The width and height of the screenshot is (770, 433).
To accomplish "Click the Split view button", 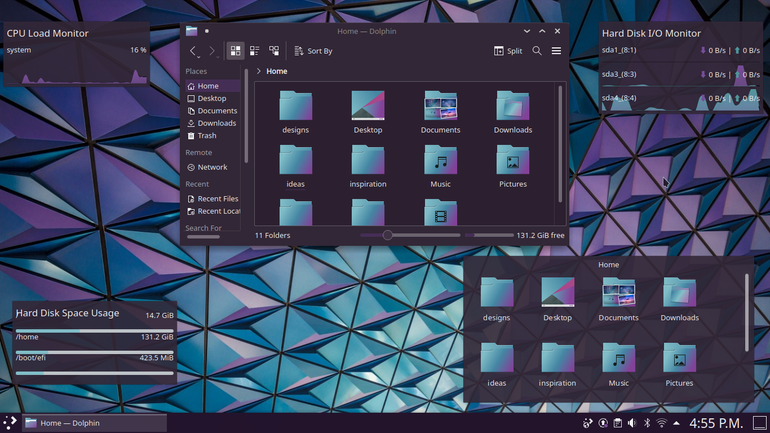I will (508, 51).
